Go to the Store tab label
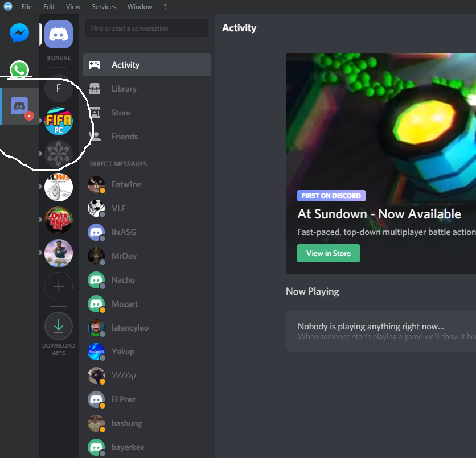This screenshot has width=476, height=458. pos(121,113)
